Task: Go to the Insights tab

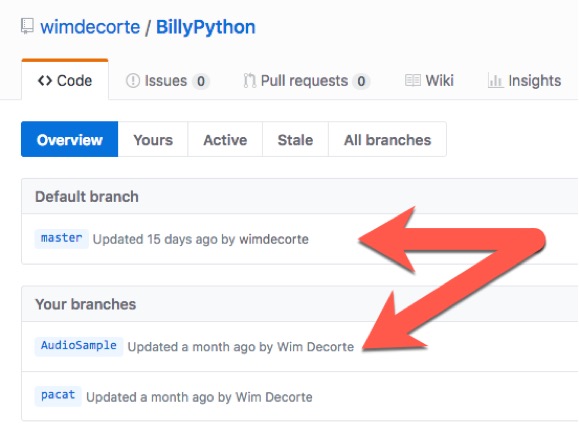Action: (524, 80)
